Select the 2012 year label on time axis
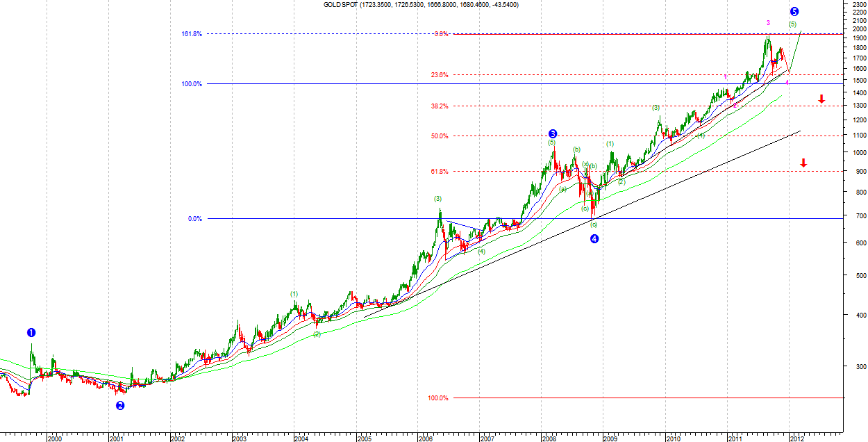Screen dimensions: 868x442 (x=796, y=438)
